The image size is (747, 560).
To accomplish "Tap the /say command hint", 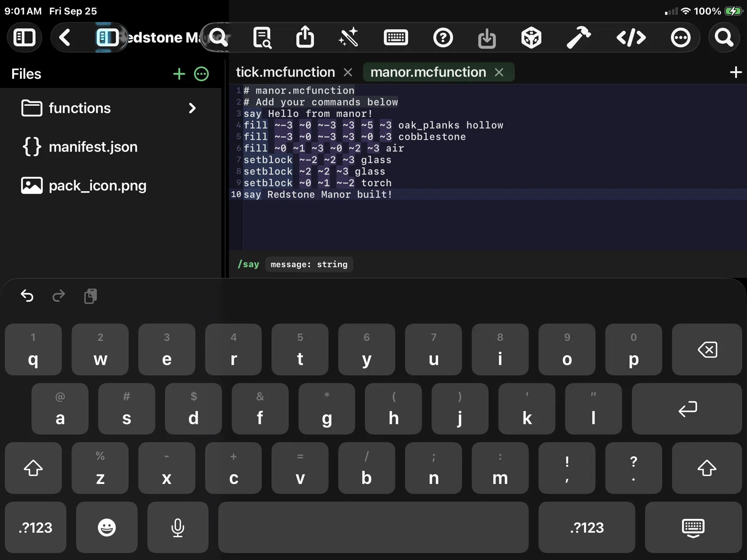I will [248, 264].
